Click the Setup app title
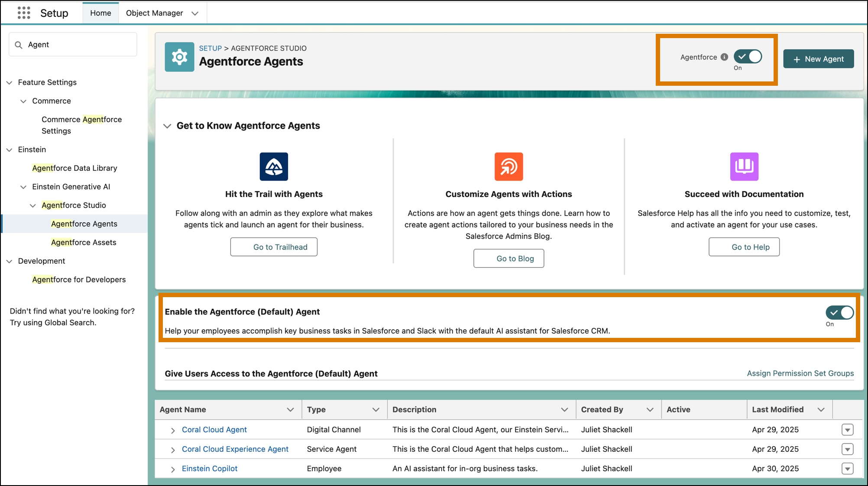This screenshot has height=486, width=868. pyautogui.click(x=54, y=13)
